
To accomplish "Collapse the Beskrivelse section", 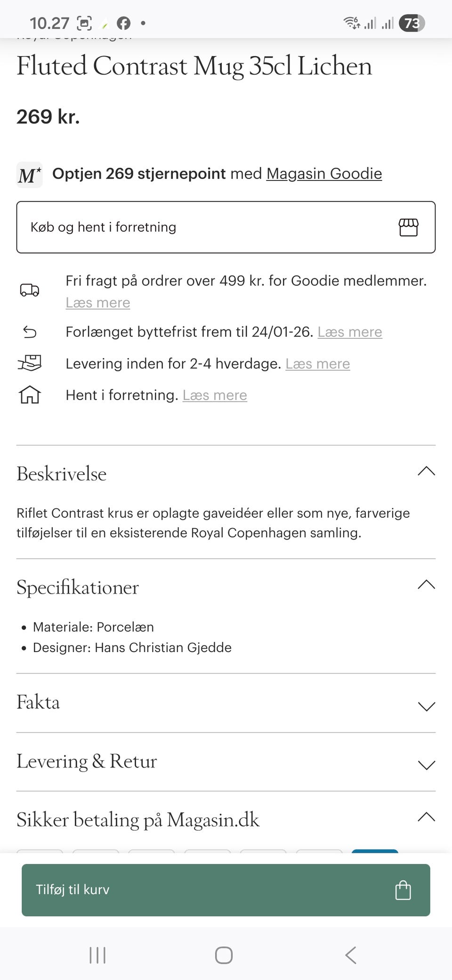I will pyautogui.click(x=426, y=472).
